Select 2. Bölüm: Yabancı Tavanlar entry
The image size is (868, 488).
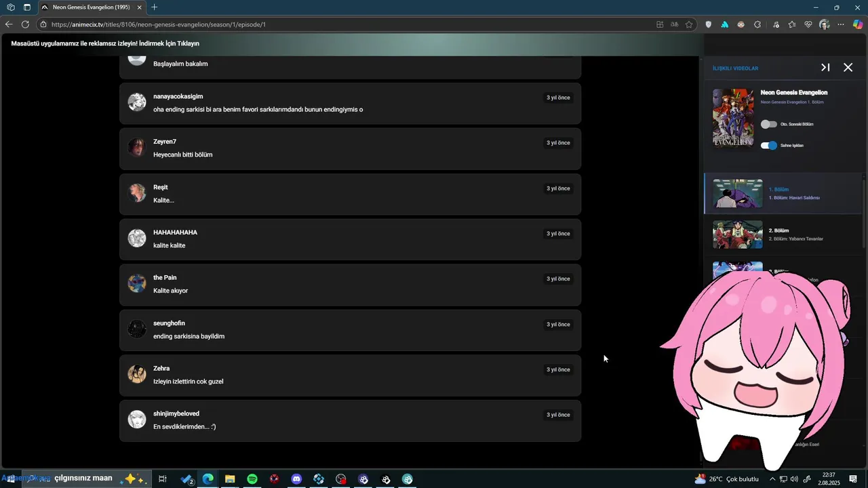(795, 239)
